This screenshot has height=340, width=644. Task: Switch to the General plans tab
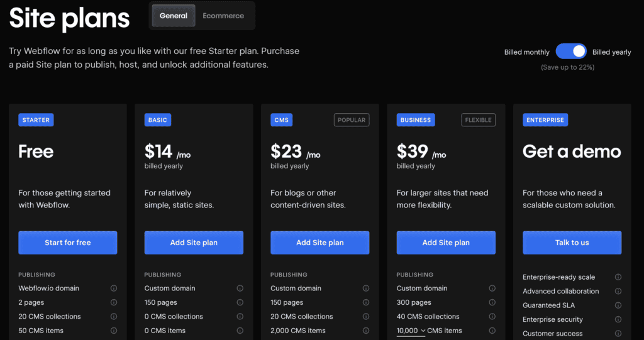click(x=174, y=16)
